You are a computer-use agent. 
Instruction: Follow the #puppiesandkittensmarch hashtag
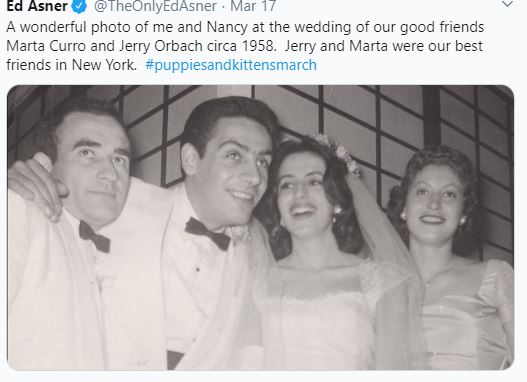point(231,65)
